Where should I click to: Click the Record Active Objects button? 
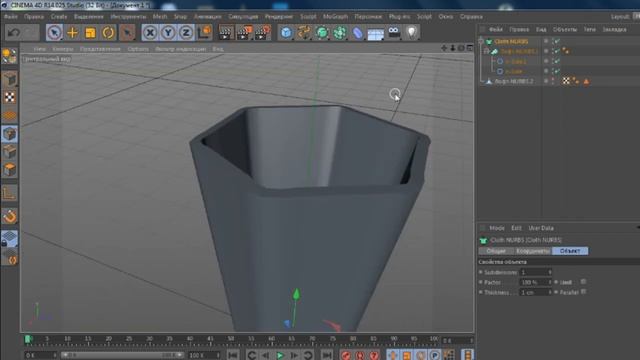point(346,356)
